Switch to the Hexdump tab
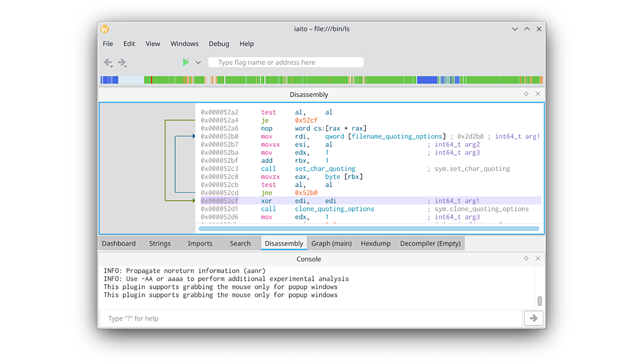The width and height of the screenshot is (644, 362). [375, 243]
